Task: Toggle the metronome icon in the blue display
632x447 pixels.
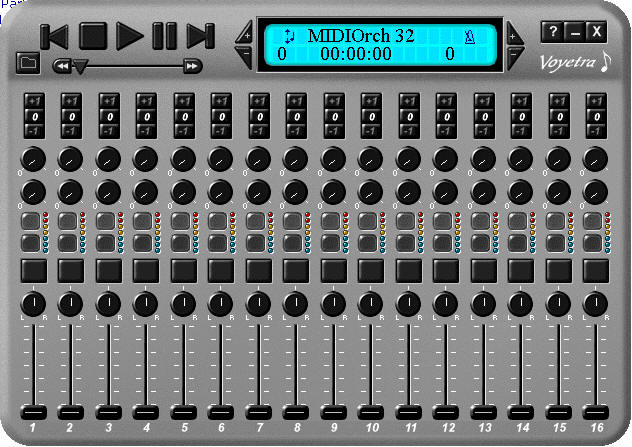Action: coord(470,37)
